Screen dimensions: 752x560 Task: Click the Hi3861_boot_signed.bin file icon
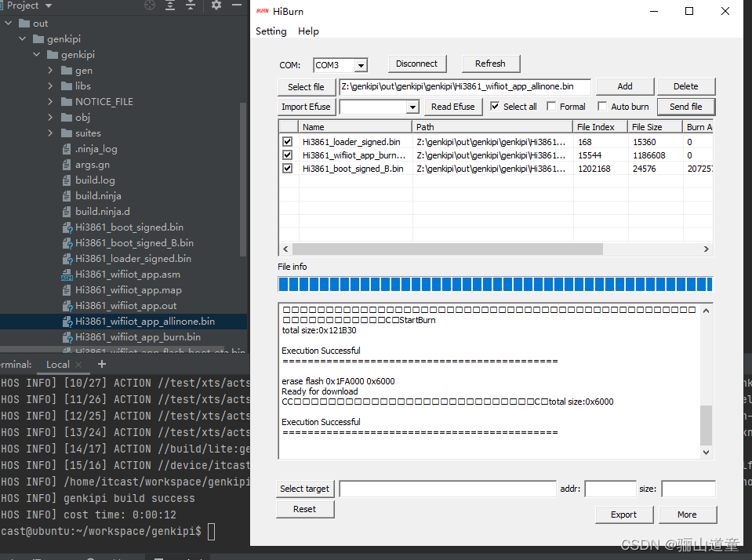point(67,227)
